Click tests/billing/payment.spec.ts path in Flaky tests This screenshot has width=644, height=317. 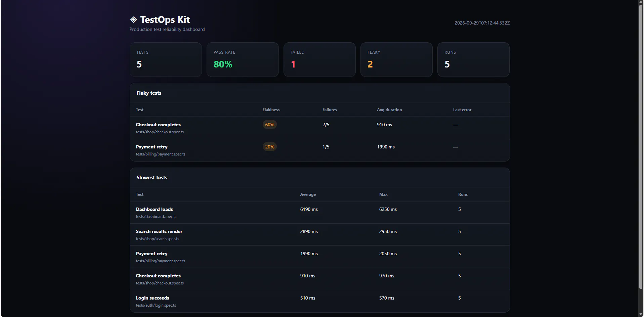161,154
